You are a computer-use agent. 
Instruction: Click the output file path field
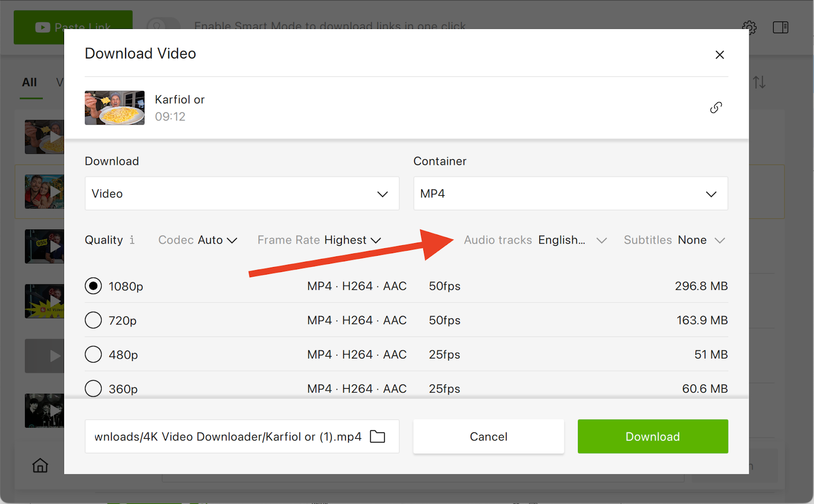point(242,436)
